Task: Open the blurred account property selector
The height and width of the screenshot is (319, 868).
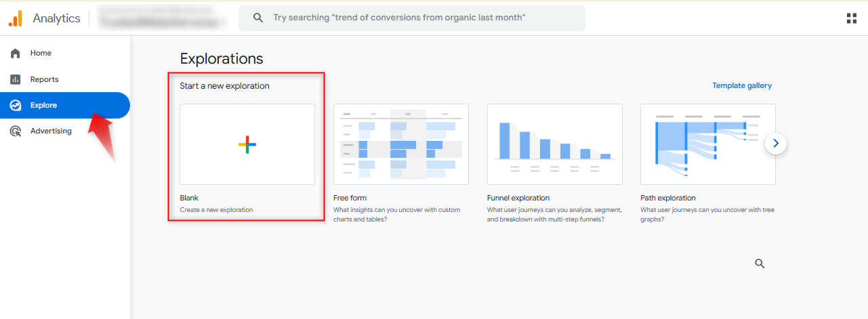Action: 162,18
